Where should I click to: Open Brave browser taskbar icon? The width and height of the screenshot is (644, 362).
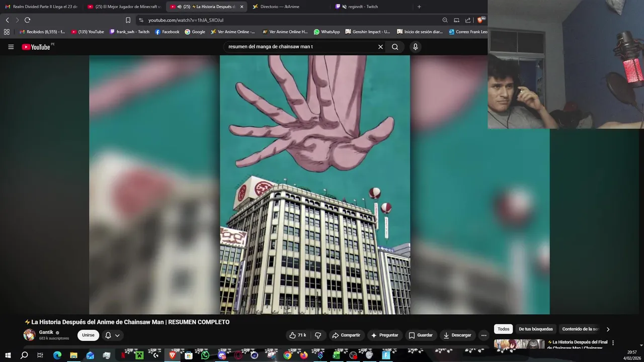[173, 355]
